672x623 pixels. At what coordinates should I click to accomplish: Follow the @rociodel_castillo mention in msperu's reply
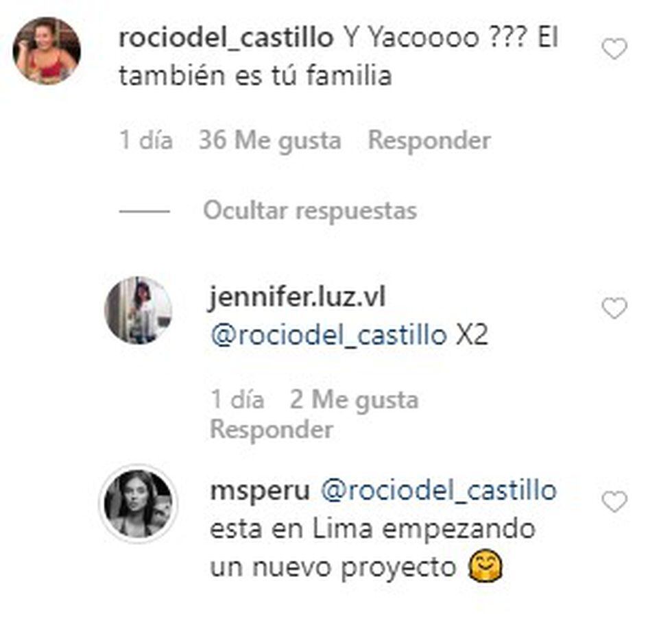click(x=438, y=490)
